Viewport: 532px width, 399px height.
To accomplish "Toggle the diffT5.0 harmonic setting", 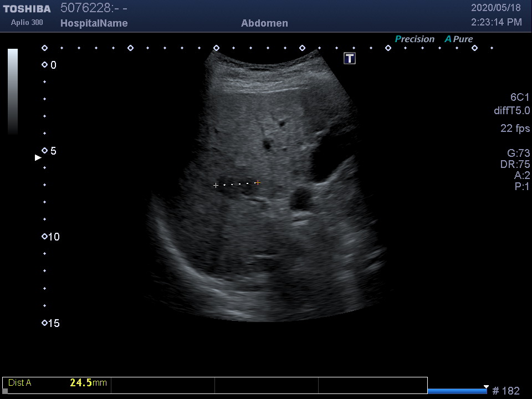I will [x=511, y=111].
